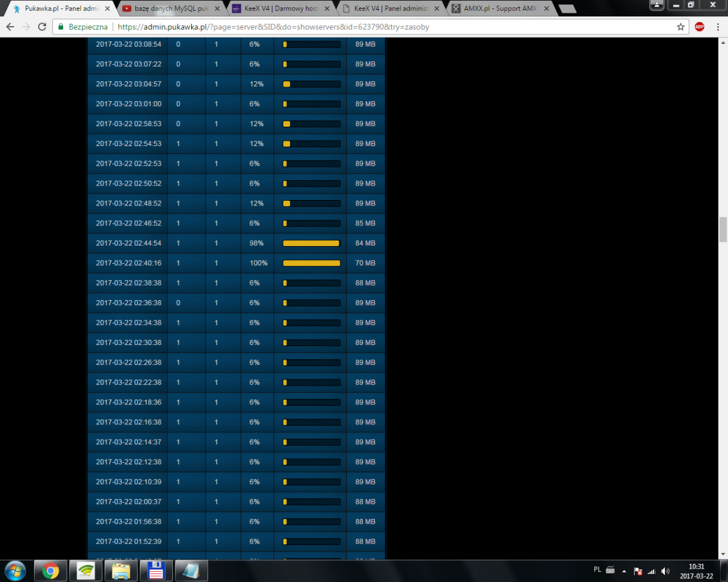Open the PL language selector
The height and width of the screenshot is (582, 728).
tap(597, 570)
